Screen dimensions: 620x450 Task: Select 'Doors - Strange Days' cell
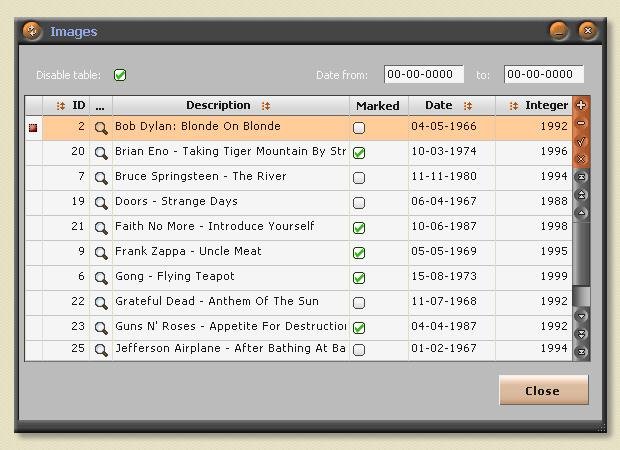[x=231, y=203]
